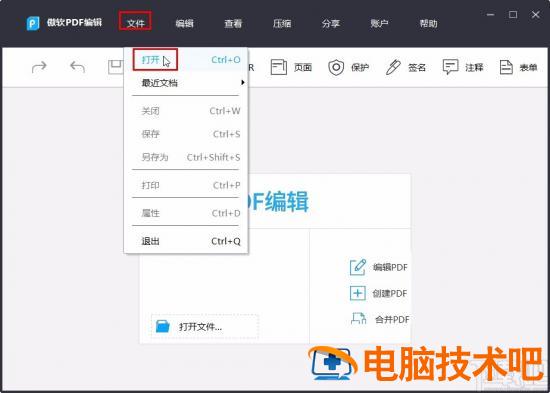Click the 打开文件... text
The height and width of the screenshot is (393, 550).
tap(200, 327)
